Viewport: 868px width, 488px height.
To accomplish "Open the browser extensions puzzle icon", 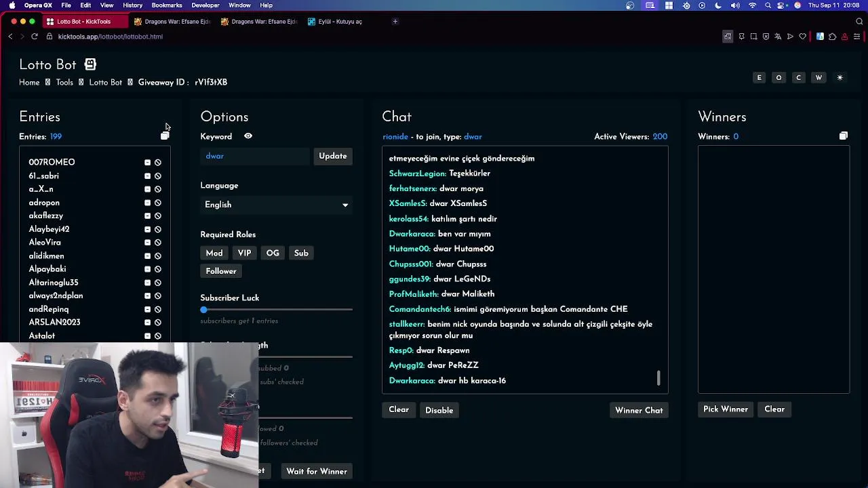I will point(832,37).
